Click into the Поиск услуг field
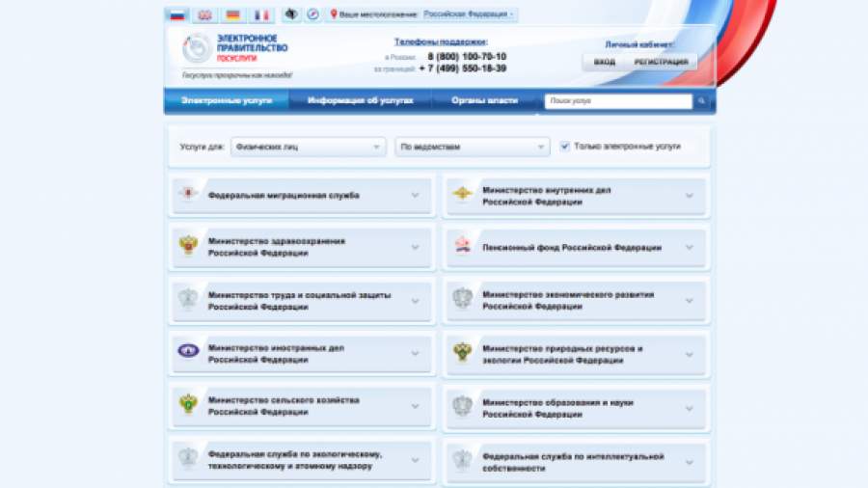The width and height of the screenshot is (868, 488). pos(618,101)
